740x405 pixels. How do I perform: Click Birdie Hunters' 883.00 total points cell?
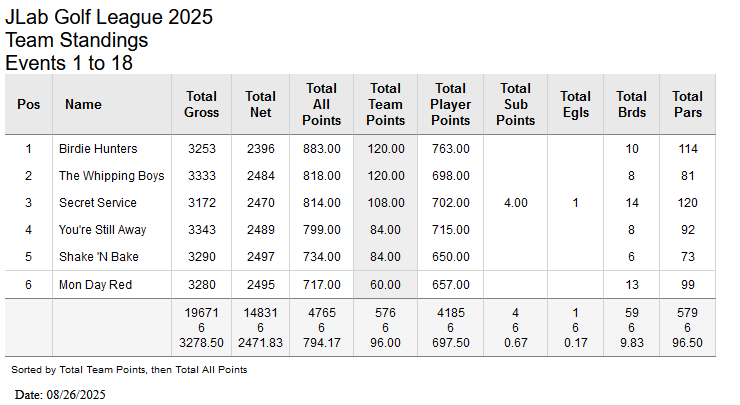point(321,149)
